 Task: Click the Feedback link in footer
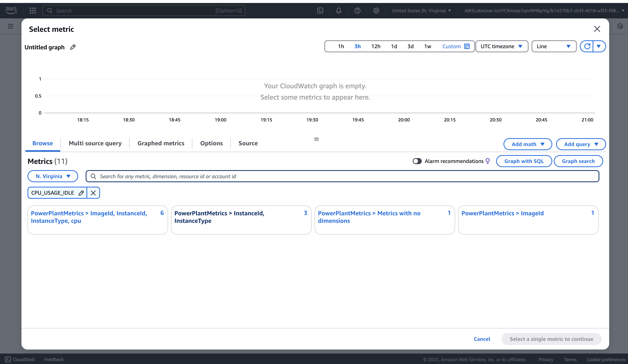coord(54,359)
